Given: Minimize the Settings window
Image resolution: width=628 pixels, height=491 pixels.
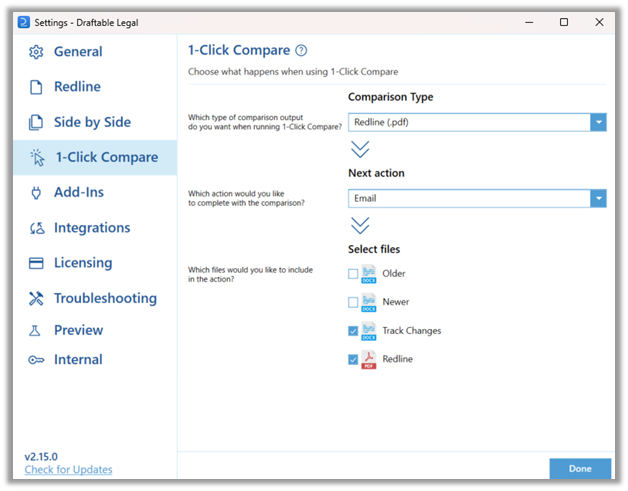Looking at the screenshot, I should click(529, 22).
